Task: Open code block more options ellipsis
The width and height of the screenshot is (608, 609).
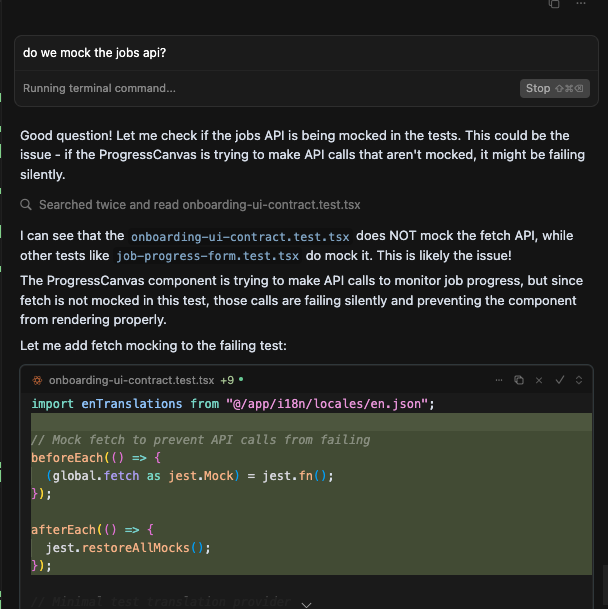Action: point(499,380)
